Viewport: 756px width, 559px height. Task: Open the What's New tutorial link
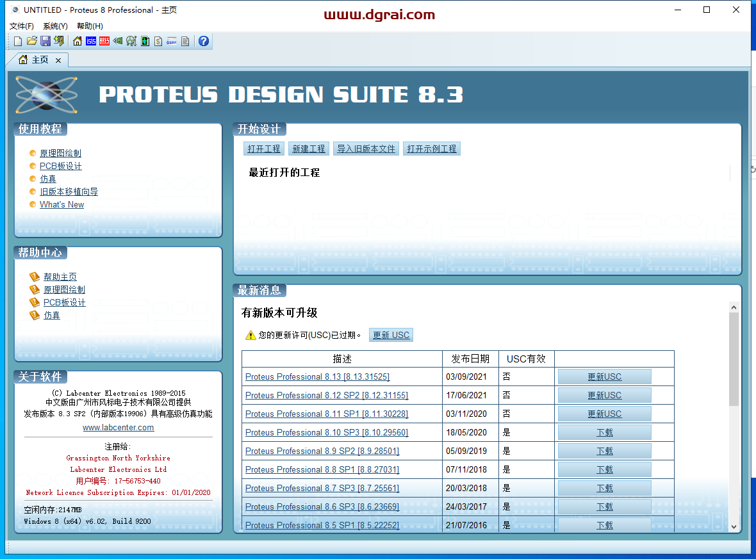(x=62, y=205)
